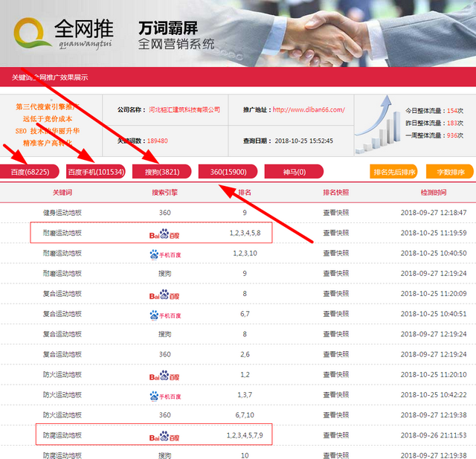The width and height of the screenshot is (476, 459).
Task: Select the 搜狗(3821) tab
Action: 162,172
